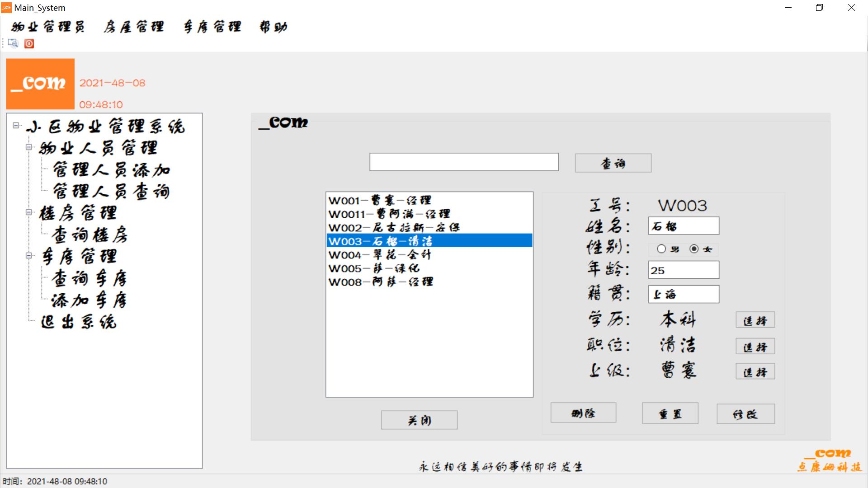The height and width of the screenshot is (488, 868).
Task: Click the 查询 search button
Action: (613, 163)
